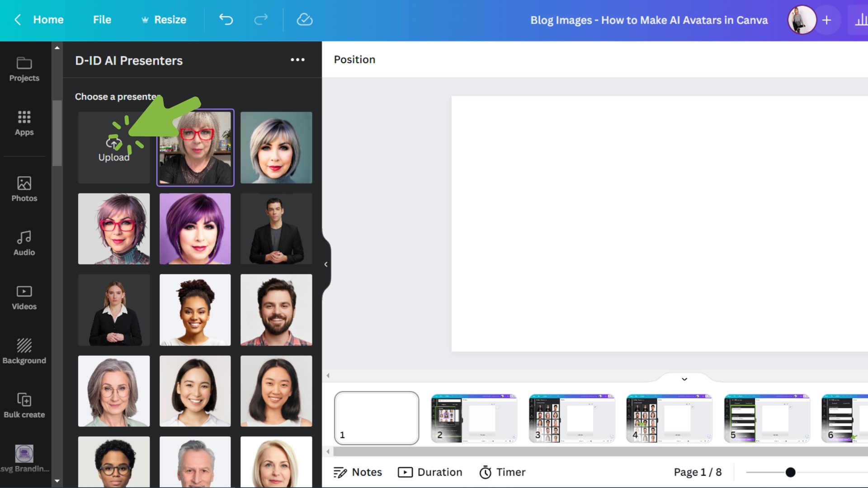Click the Undo arrow
This screenshot has height=488, width=868.
[226, 19]
